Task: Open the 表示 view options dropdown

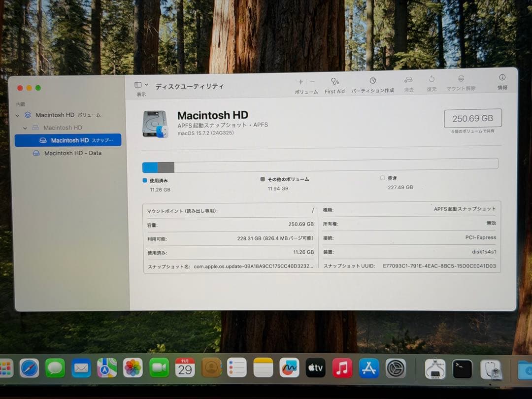Action: (x=140, y=85)
